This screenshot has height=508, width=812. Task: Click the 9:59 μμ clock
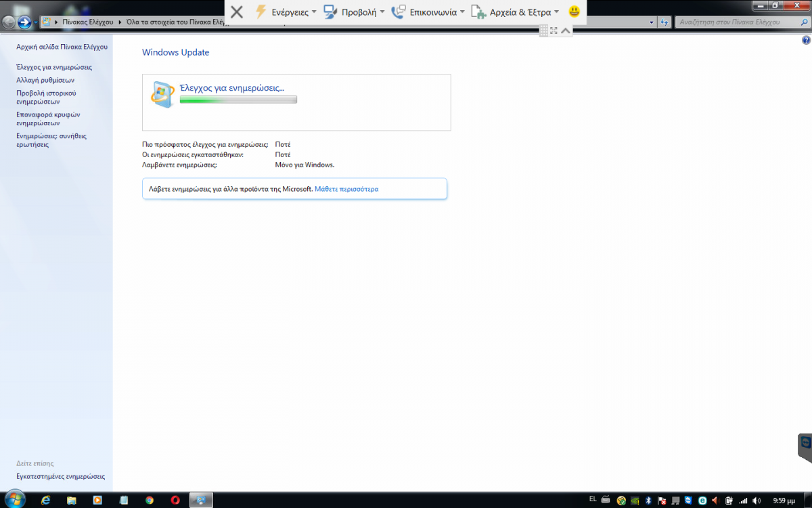(784, 501)
